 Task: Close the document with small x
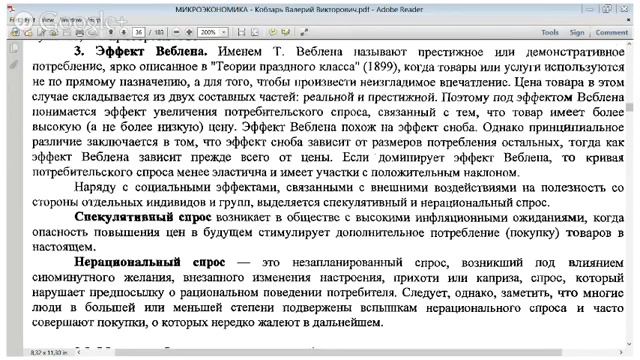coord(628,20)
